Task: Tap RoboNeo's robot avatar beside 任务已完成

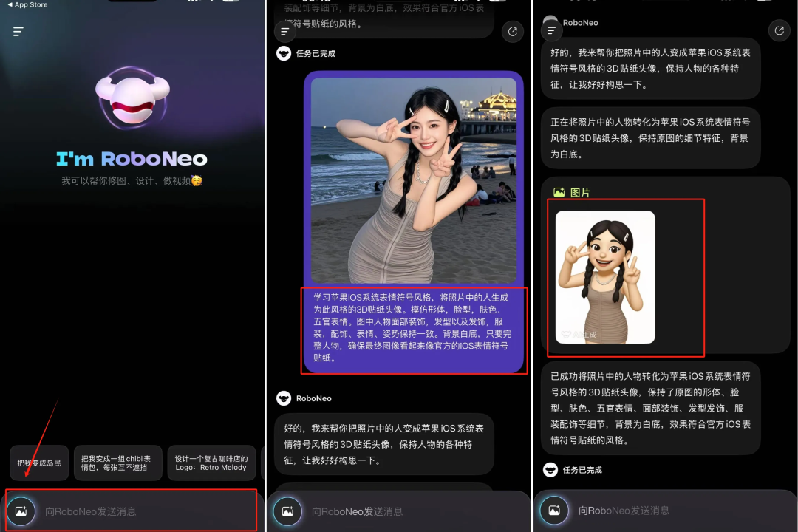Action: click(x=284, y=53)
